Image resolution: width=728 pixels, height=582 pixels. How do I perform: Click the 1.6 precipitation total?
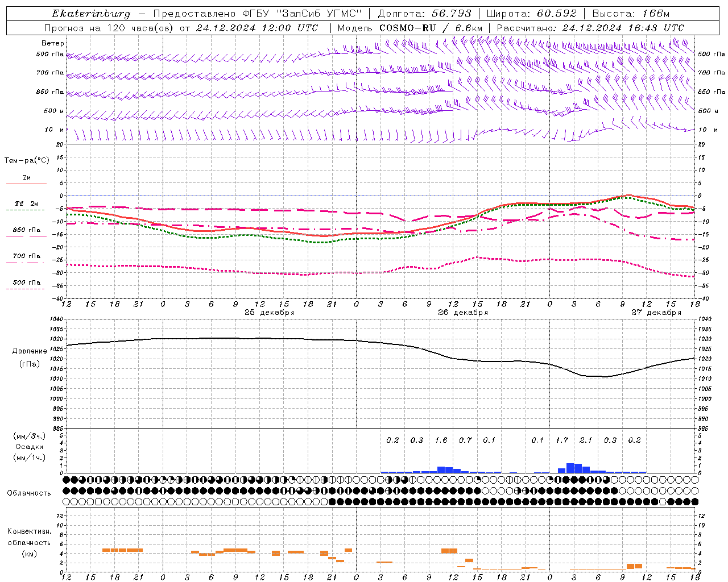tap(441, 440)
